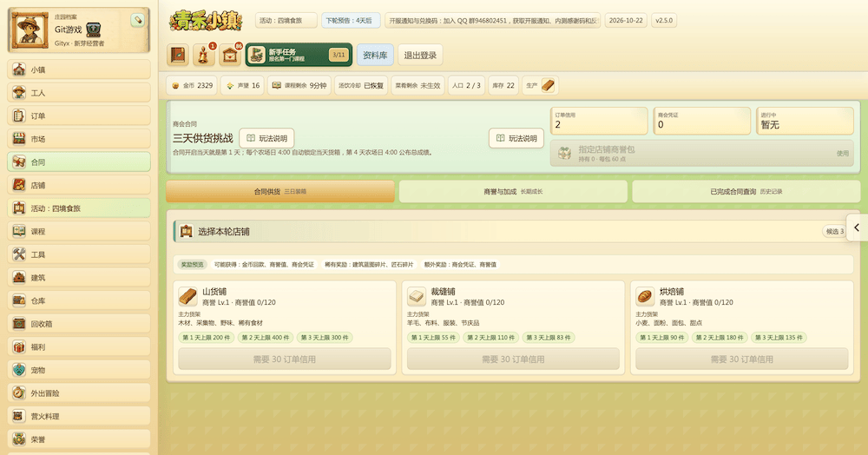This screenshot has height=455, width=868.
Task: Click 退出登录 to log out
Action: [x=420, y=55]
